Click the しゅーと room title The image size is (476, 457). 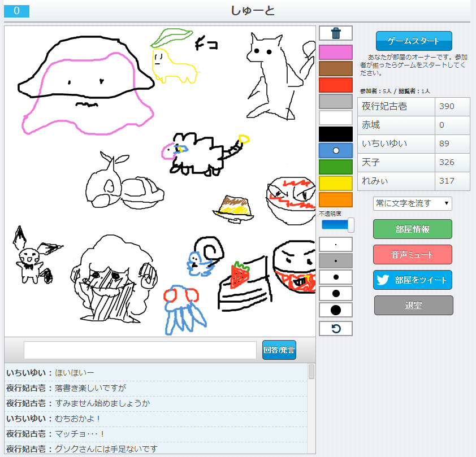click(253, 11)
